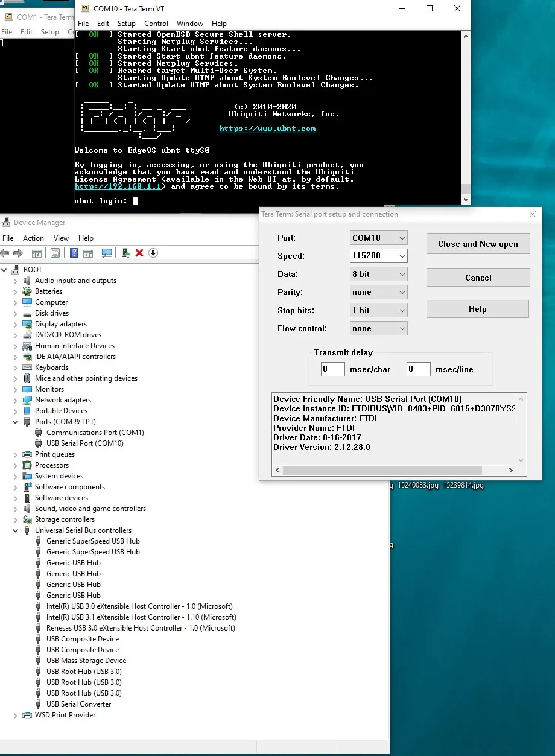
Task: Click Properties icon in Device Manager toolbar
Action: coord(55,253)
